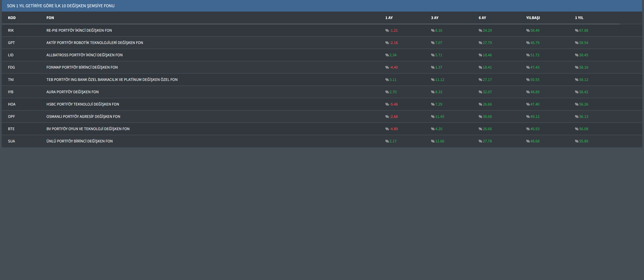Click the GPT fund code
Image resolution: width=644 pixels, height=280 pixels.
11,43
